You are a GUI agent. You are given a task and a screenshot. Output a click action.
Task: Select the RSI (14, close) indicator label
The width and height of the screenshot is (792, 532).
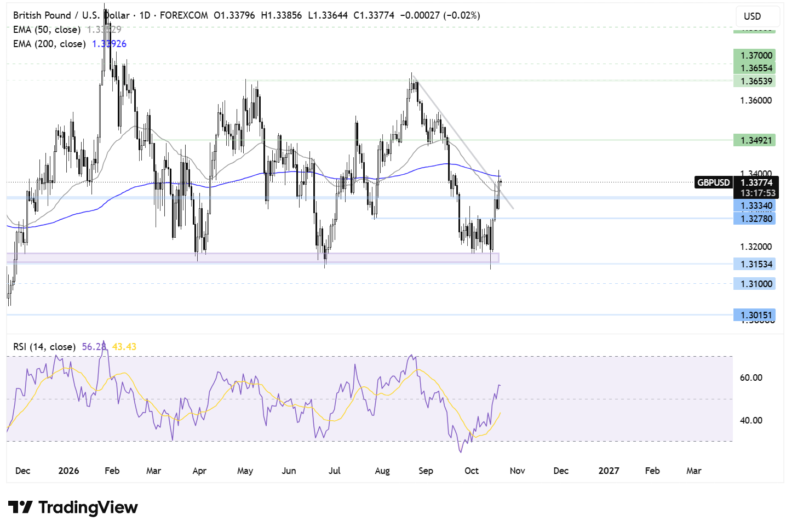[x=44, y=347]
